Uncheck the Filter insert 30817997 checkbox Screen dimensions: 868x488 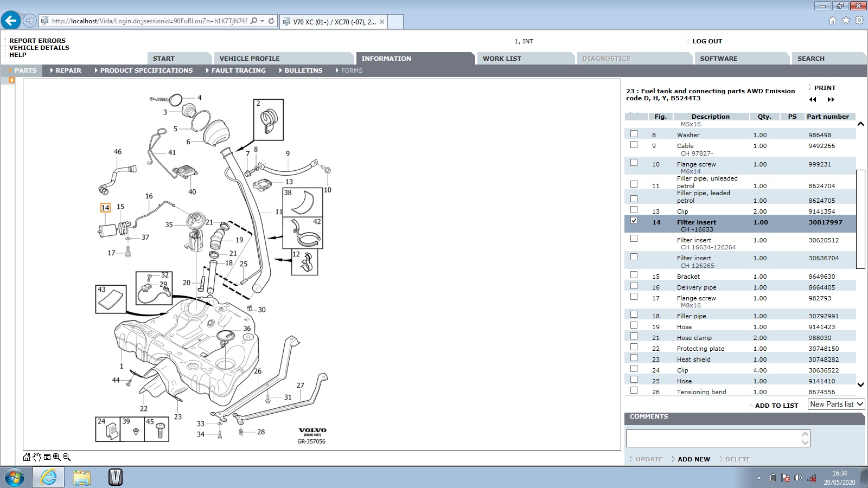(634, 221)
